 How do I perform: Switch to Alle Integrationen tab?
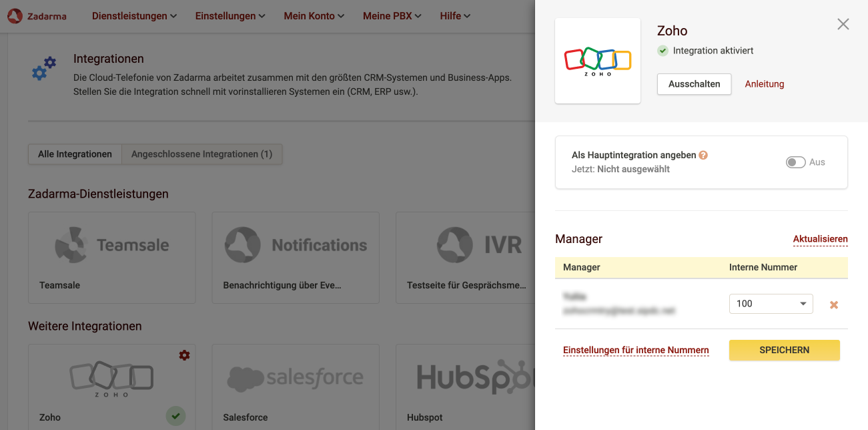pos(75,154)
